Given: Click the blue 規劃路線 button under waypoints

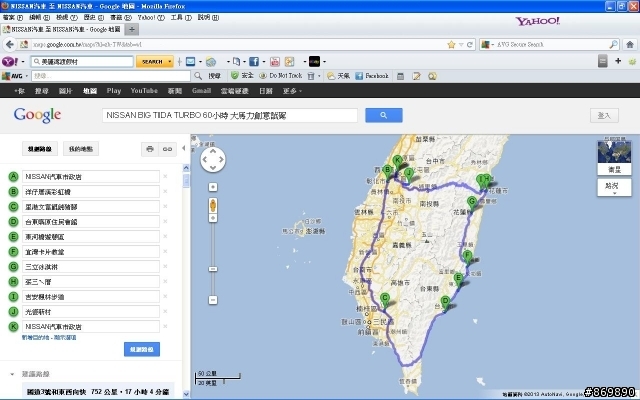Looking at the screenshot, I should [142, 349].
